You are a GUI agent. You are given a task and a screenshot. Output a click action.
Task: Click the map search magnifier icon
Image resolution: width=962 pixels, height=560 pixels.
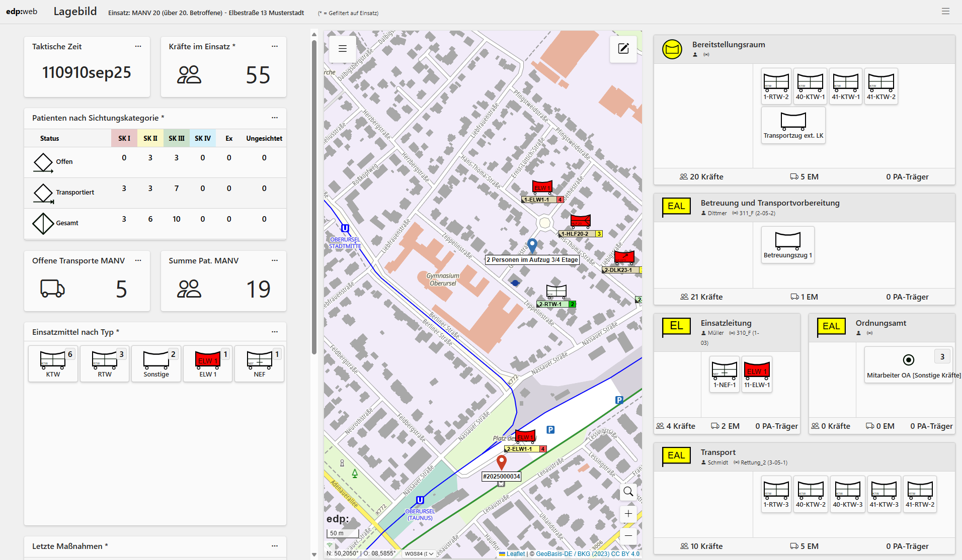point(628,491)
